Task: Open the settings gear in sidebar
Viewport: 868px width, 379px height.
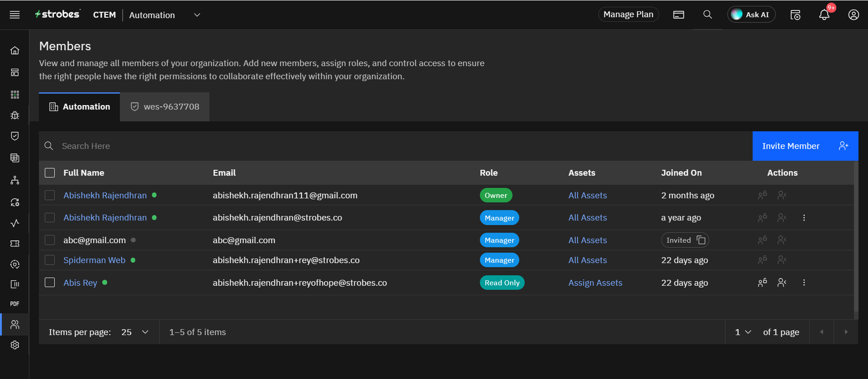Action: [15, 345]
